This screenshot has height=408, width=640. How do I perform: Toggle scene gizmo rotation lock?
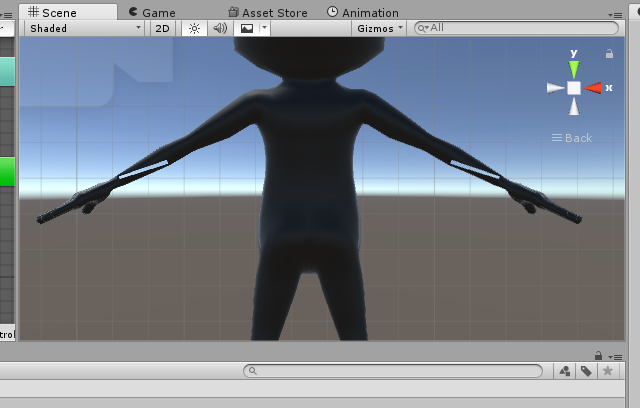click(609, 53)
